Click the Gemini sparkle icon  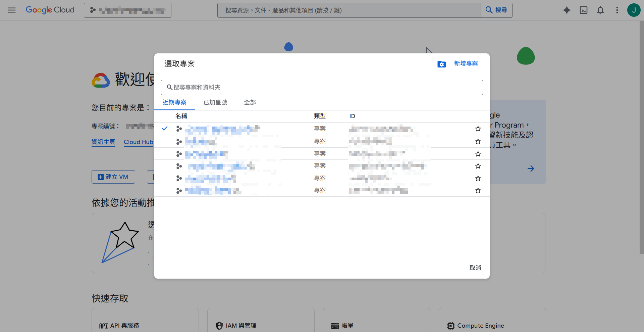pos(567,10)
